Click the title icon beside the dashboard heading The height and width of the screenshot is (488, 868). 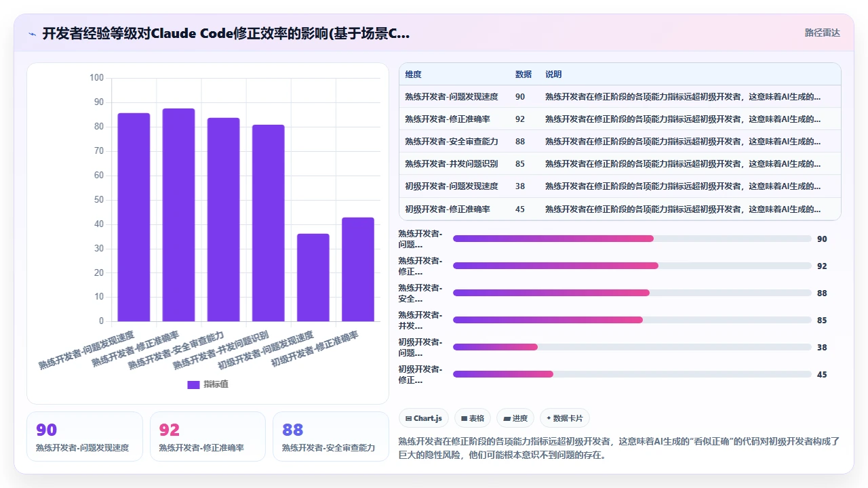[x=32, y=34]
